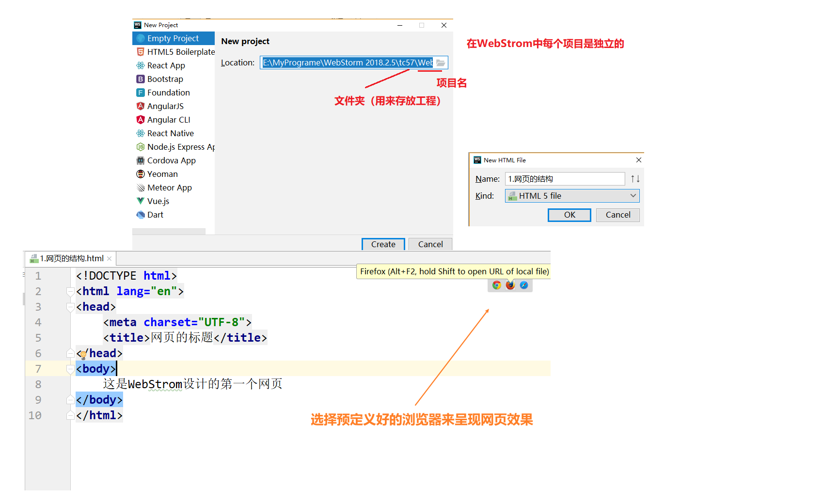Click the HTML5 Boilerplate shield icon
Screen dimensions: 823x504
coord(141,52)
